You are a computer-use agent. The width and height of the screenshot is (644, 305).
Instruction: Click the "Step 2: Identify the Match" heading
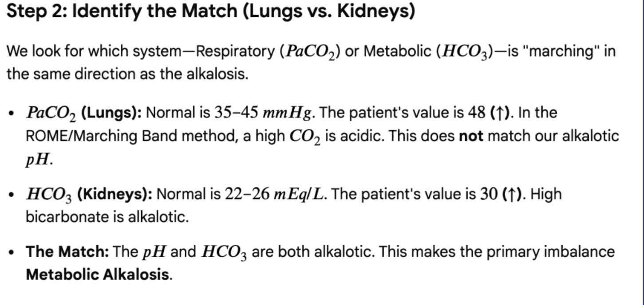210,12
